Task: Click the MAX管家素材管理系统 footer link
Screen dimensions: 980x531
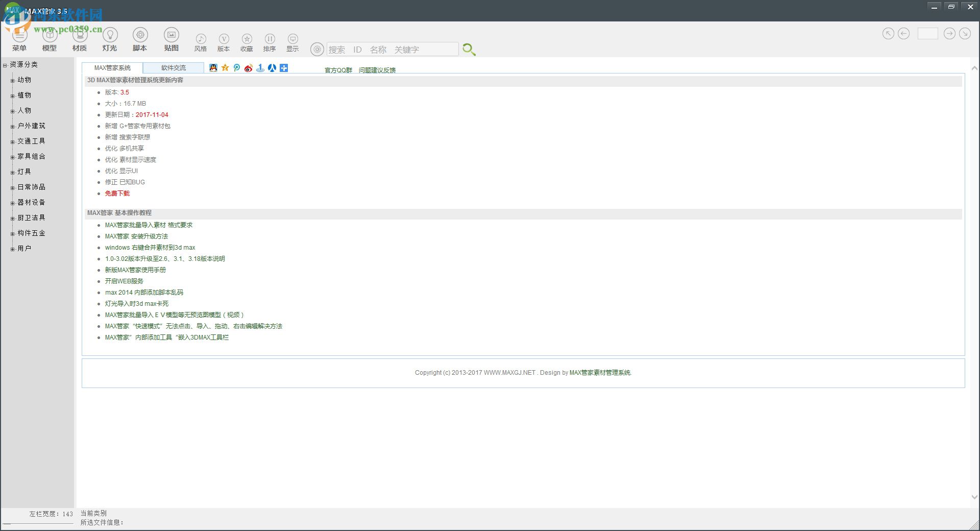Action: [x=600, y=373]
